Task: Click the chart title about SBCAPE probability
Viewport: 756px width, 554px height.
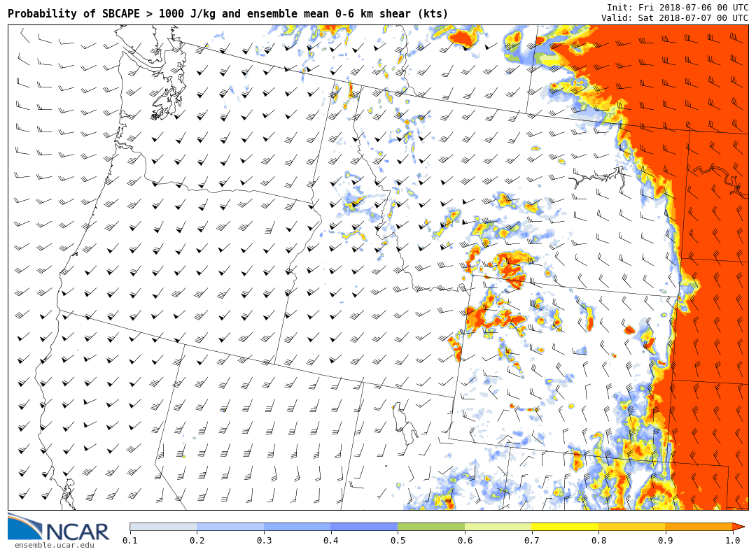Action: coord(227,13)
